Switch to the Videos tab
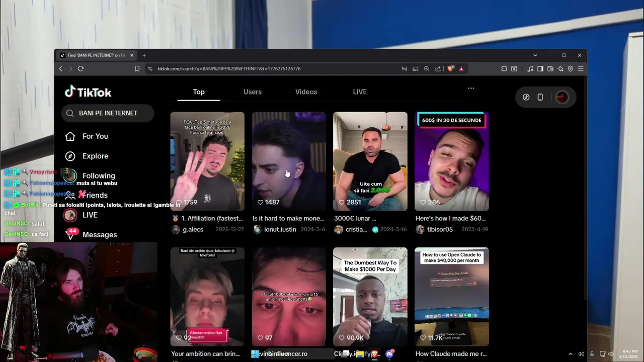This screenshot has height=362, width=644. tap(306, 92)
